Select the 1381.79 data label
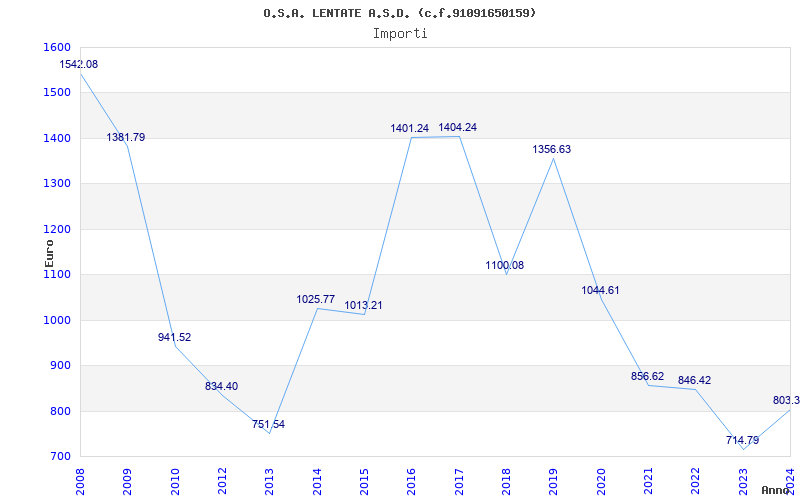This screenshot has height=500, width=800. (126, 137)
